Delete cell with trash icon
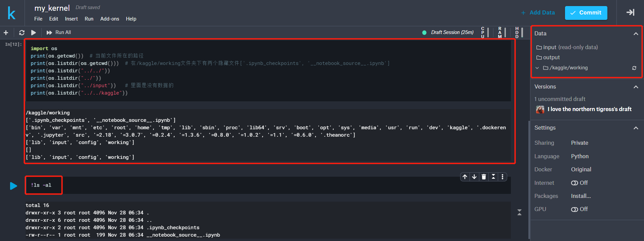This screenshot has height=241, width=644. pos(484,177)
